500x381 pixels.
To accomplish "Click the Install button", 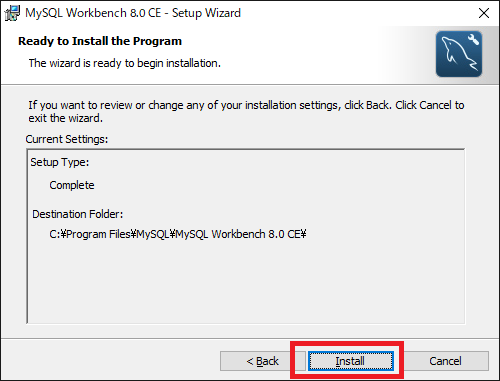I will pyautogui.click(x=350, y=361).
